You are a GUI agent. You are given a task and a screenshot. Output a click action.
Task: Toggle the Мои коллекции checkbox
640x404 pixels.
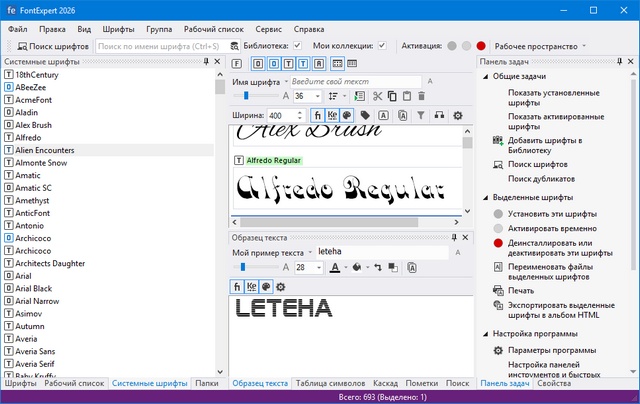382,46
